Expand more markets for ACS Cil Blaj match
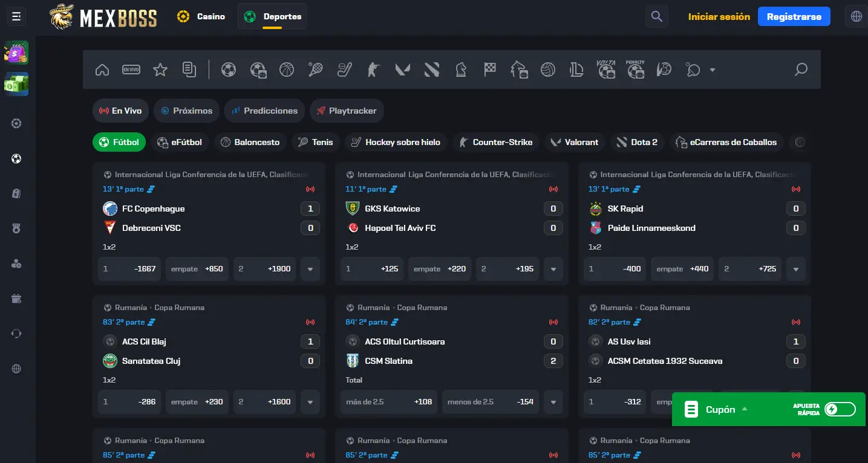The width and height of the screenshot is (868, 463). pyautogui.click(x=310, y=402)
